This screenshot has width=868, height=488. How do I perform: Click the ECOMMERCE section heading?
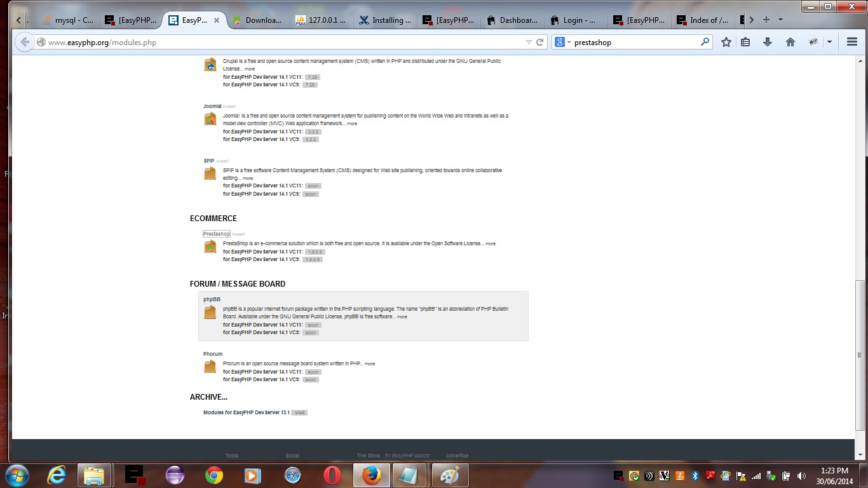tap(214, 219)
